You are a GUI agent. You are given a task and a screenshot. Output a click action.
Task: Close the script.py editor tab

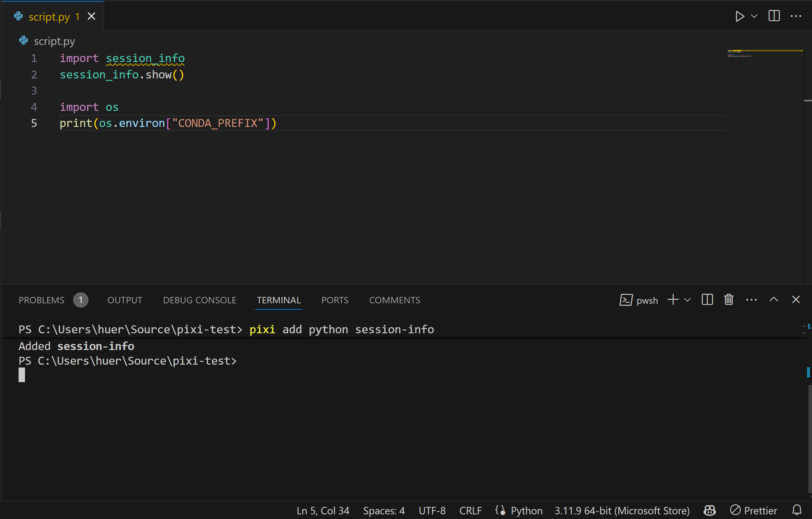[92, 16]
